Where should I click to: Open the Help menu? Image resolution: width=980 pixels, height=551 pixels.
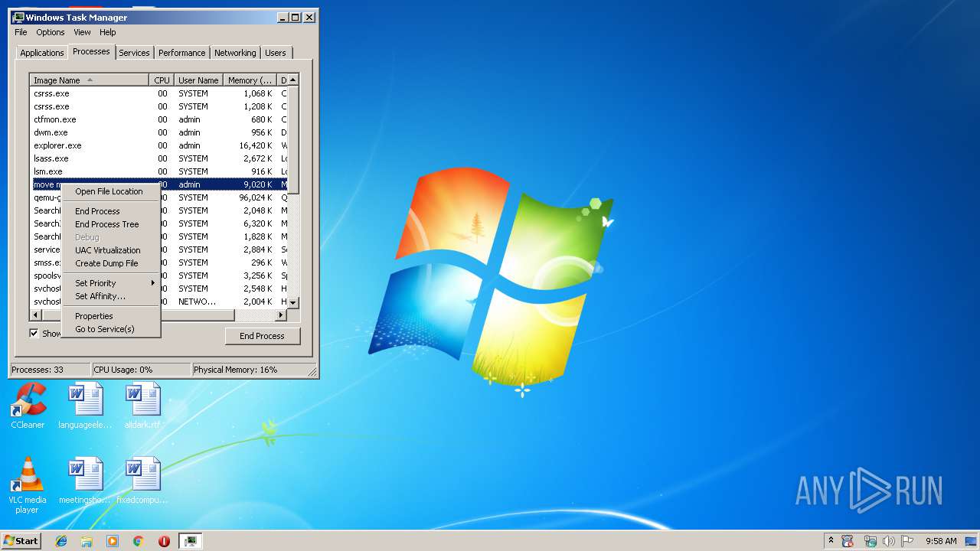point(108,32)
